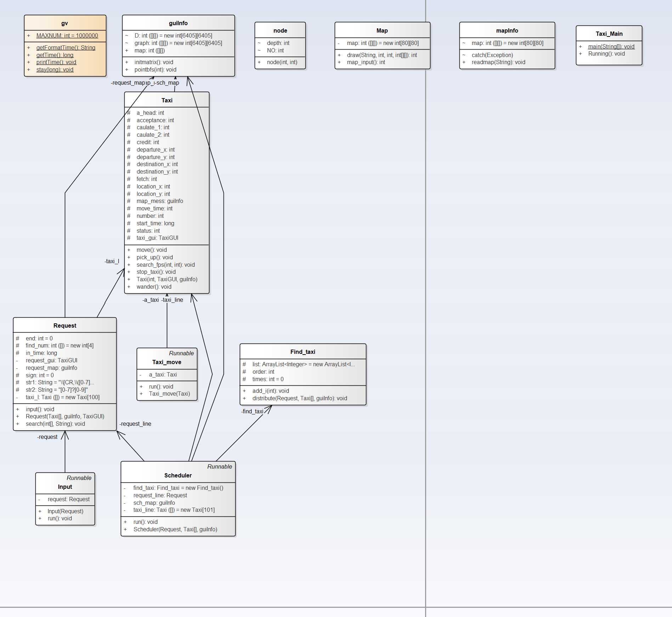Screen dimensions: 672x617
Task: Select wander(): void method
Action: [x=154, y=287]
